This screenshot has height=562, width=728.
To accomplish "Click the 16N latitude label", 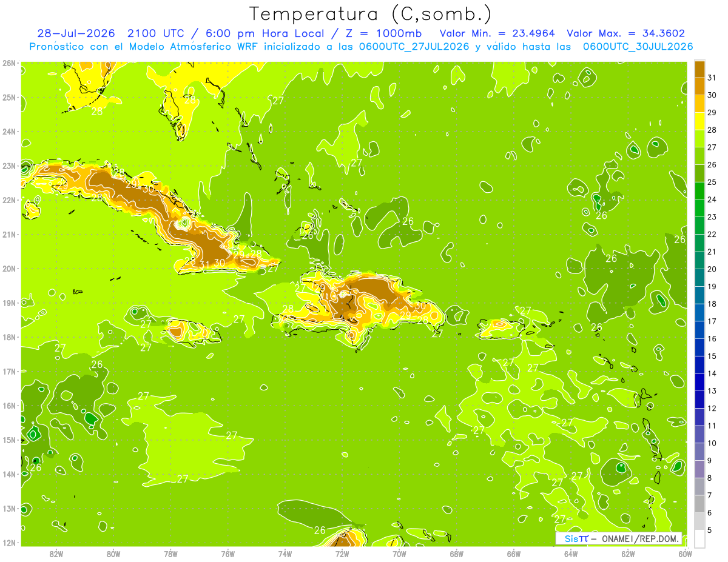I will 8,406.
